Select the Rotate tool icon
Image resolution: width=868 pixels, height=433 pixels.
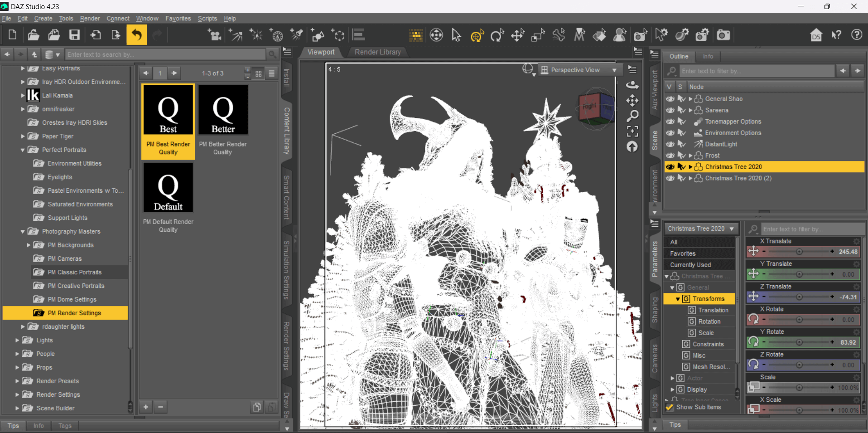point(497,35)
